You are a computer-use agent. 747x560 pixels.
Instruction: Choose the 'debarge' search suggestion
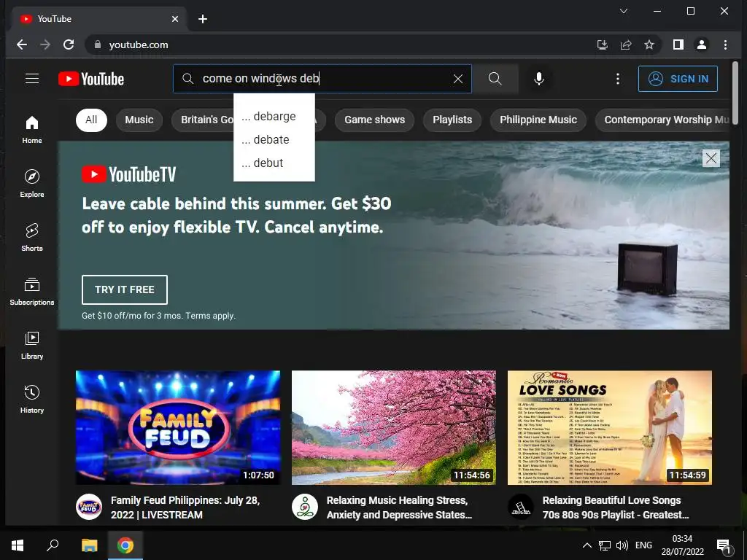[274, 116]
